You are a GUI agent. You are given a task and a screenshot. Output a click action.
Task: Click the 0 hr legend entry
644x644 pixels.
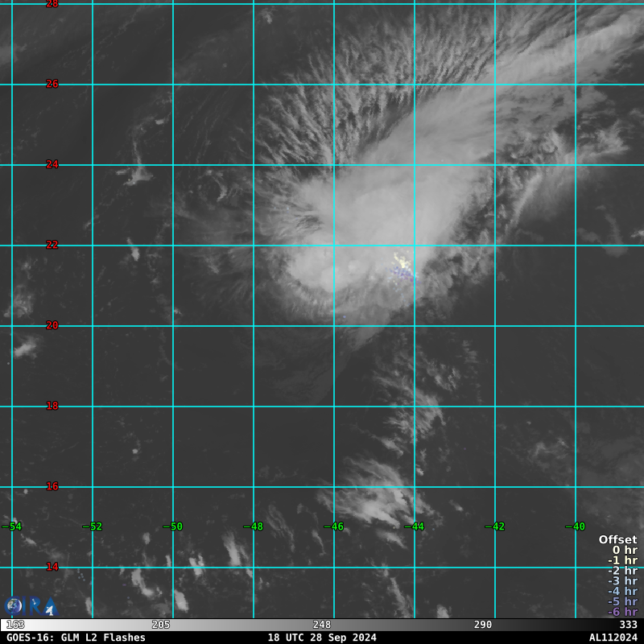pos(625,550)
